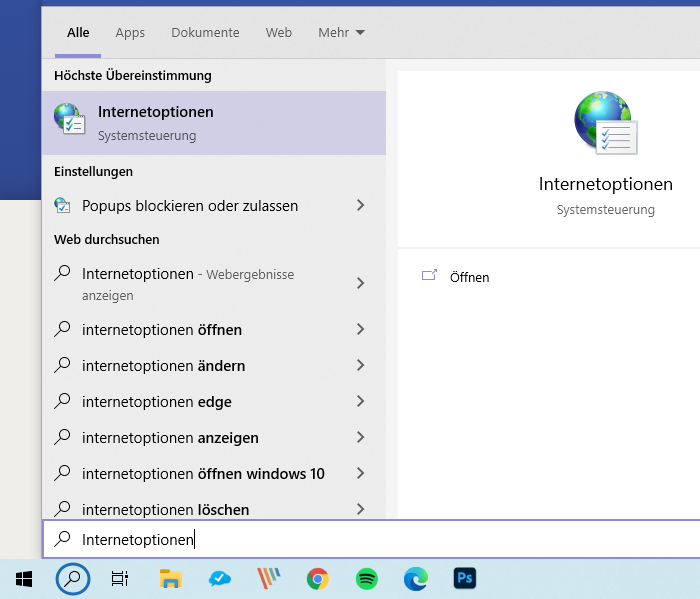Switch to the Apps tab
700x599 pixels.
[x=130, y=33]
